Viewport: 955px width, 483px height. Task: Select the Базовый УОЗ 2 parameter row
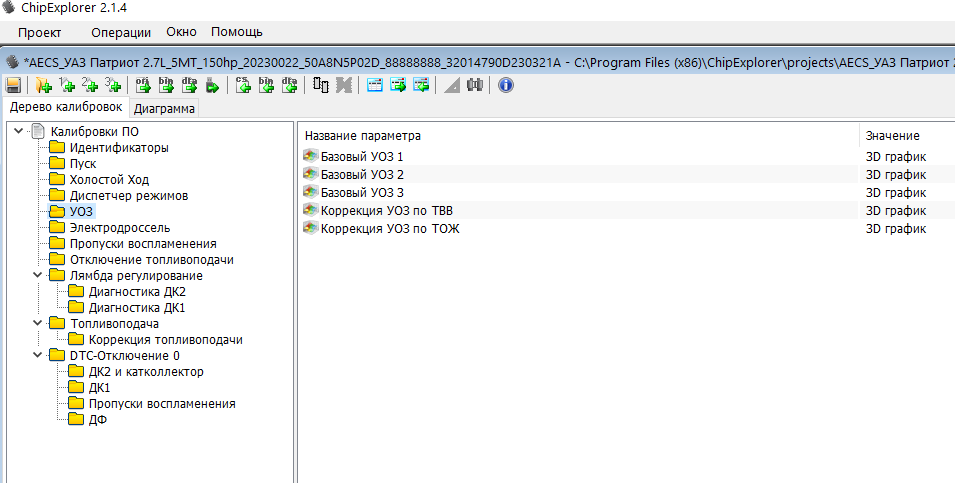[x=361, y=175]
